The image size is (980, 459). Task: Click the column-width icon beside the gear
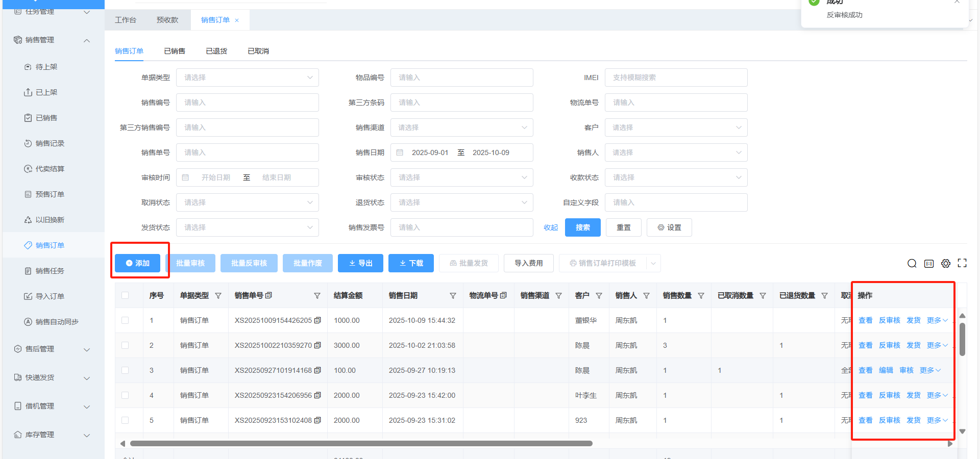coord(929,263)
